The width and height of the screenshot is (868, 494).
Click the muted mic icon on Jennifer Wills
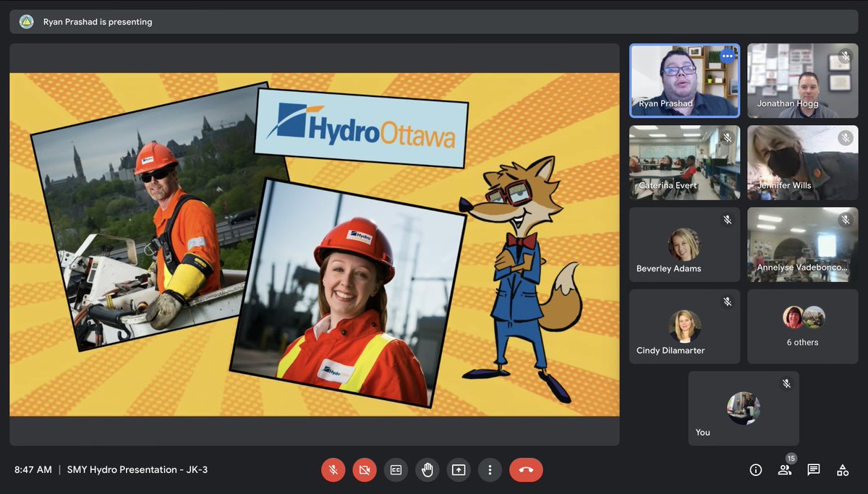click(845, 138)
